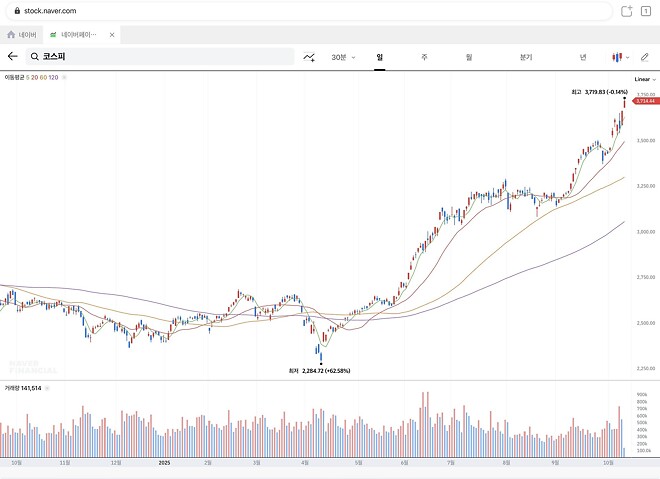The width and height of the screenshot is (660, 479).
Task: Open the add-indicator chart icon
Action: (309, 57)
